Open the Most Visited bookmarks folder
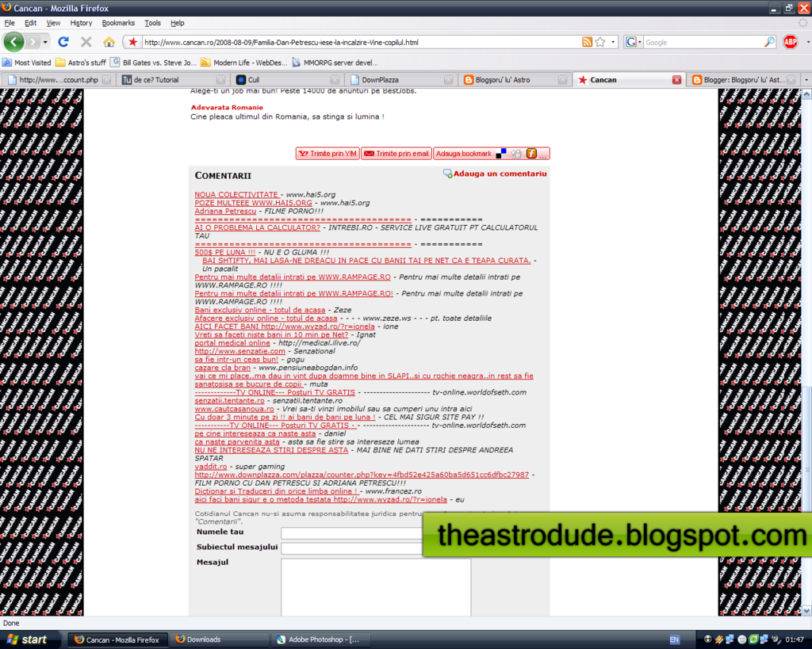The height and width of the screenshot is (649, 812). [27, 63]
